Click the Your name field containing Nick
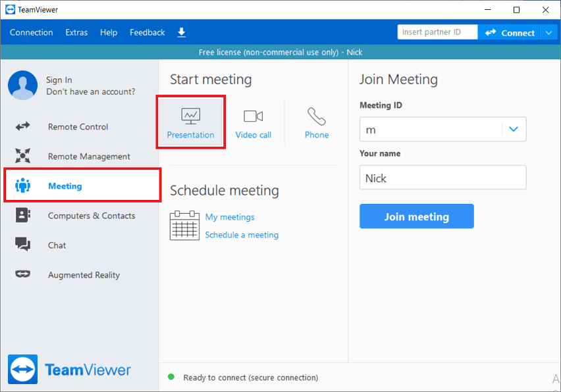The width and height of the screenshot is (561, 392). (x=443, y=177)
